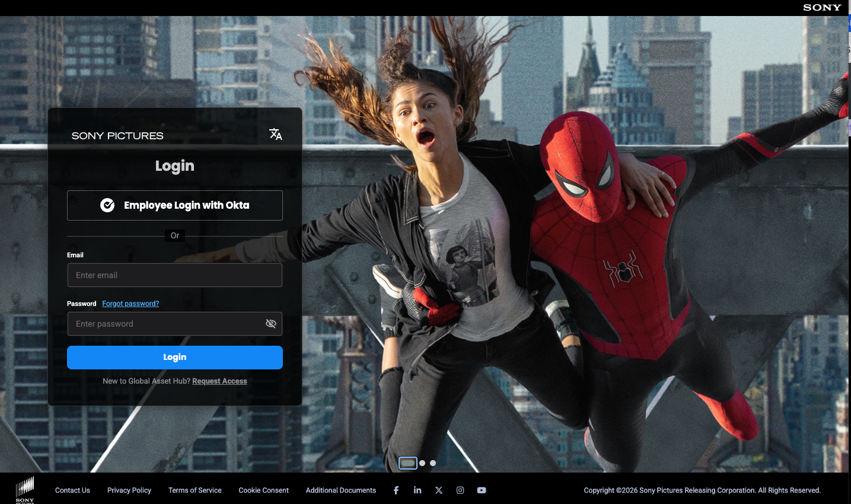Visit the Facebook page icon
This screenshot has width=851, height=504.
pyautogui.click(x=396, y=490)
